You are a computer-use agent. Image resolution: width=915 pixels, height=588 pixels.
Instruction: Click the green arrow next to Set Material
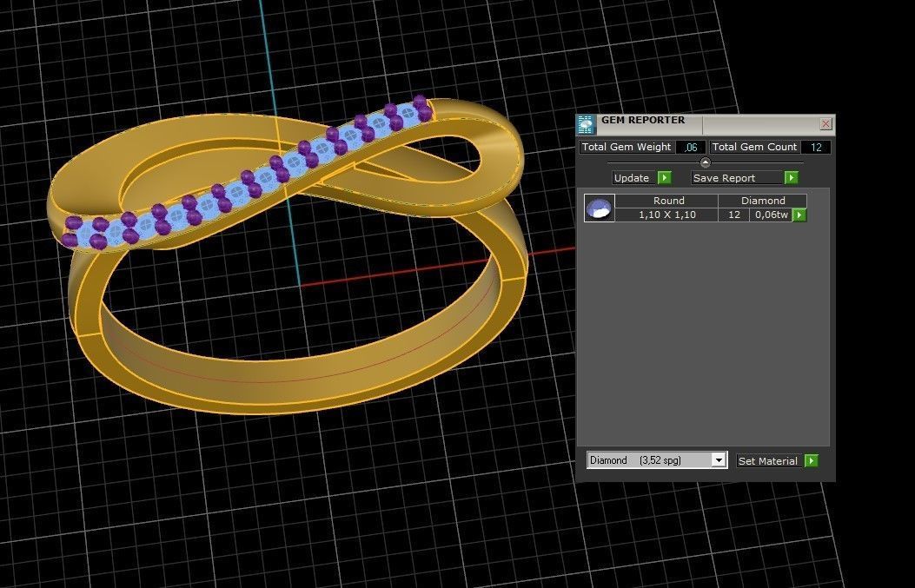click(x=811, y=461)
